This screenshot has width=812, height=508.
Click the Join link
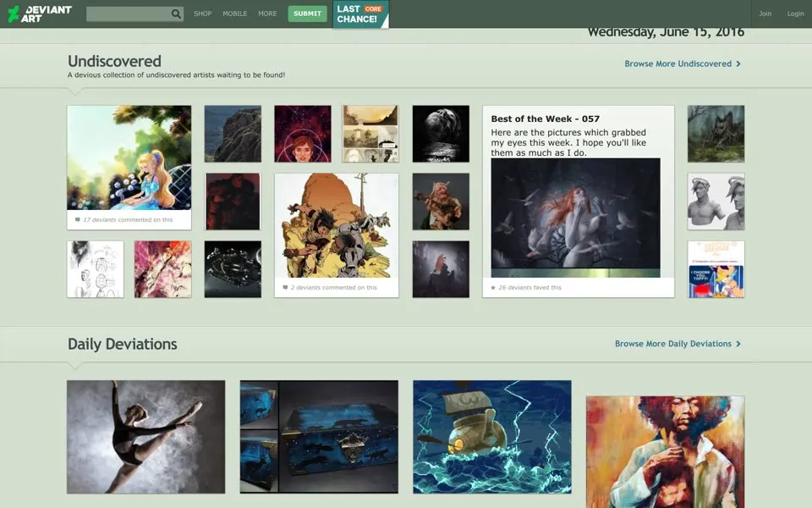[x=765, y=14]
